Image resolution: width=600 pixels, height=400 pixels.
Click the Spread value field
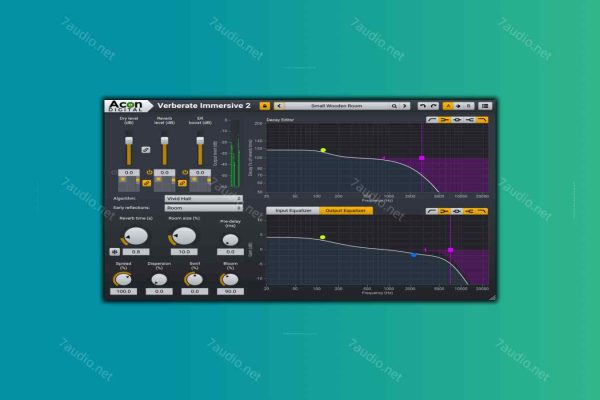[x=124, y=291]
